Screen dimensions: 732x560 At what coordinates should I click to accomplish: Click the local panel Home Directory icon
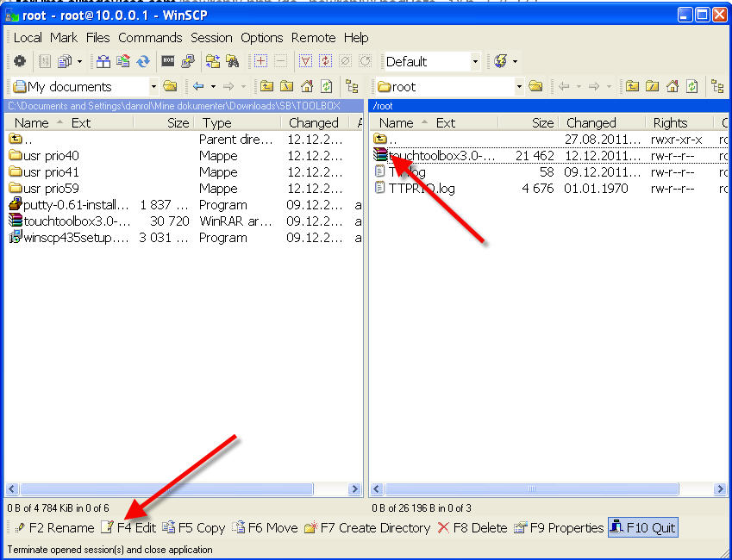click(307, 86)
